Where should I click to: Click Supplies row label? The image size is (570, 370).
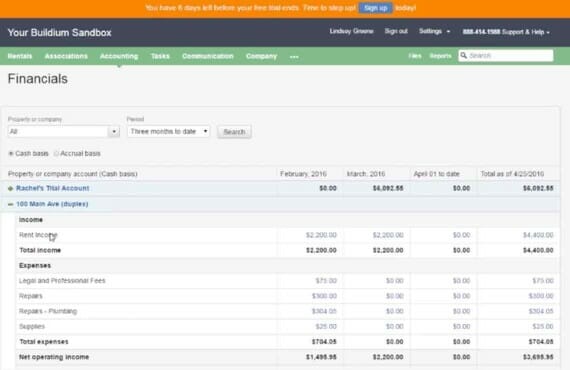point(32,326)
